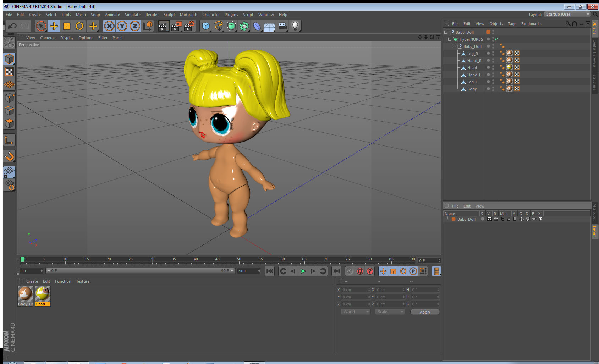Switch to Texture mode checker icon
Viewport: 599px width, 364px height.
(x=9, y=72)
